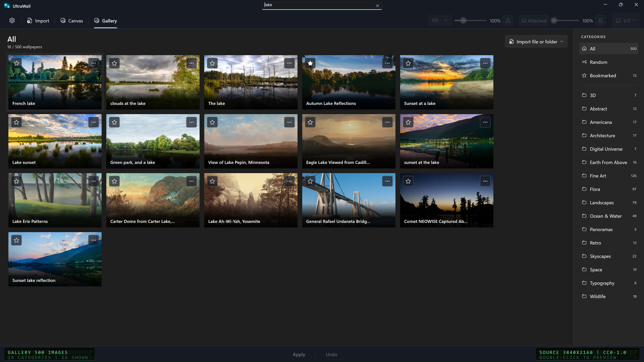Viewport: 644px width, 362px height.
Task: Bookmark the Lake Erie Patterns wallpaper
Action: (16, 181)
